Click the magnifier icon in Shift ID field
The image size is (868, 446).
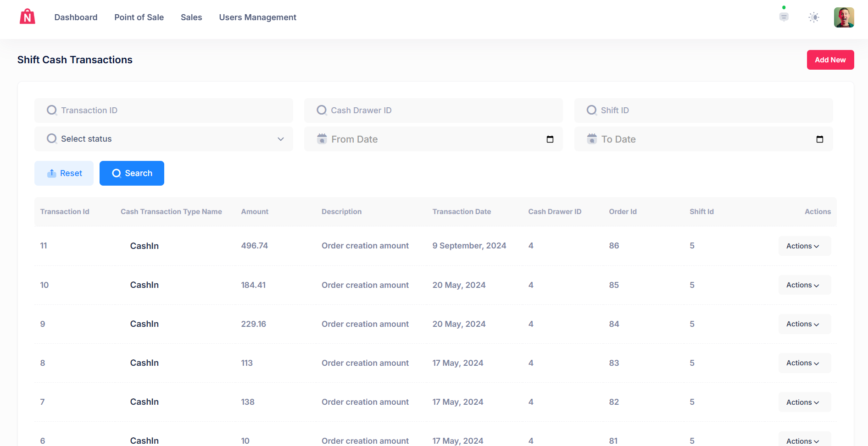[x=592, y=110]
